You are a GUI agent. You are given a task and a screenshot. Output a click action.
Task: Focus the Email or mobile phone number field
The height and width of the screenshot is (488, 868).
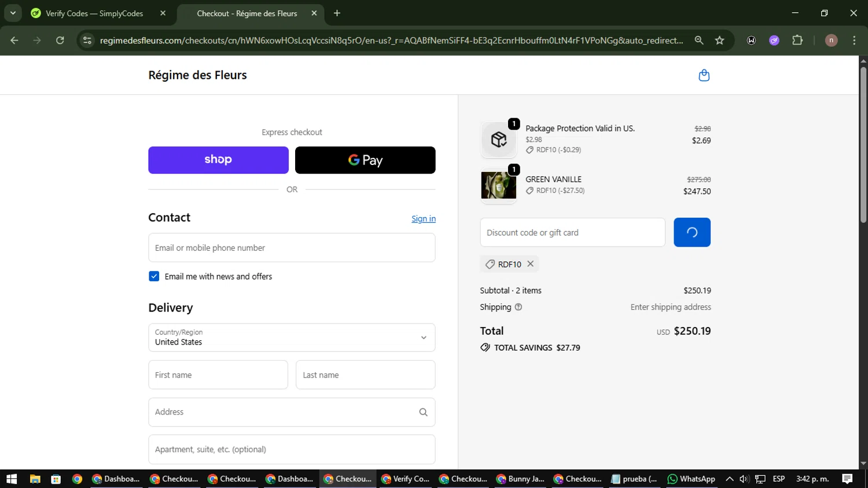[292, 248]
